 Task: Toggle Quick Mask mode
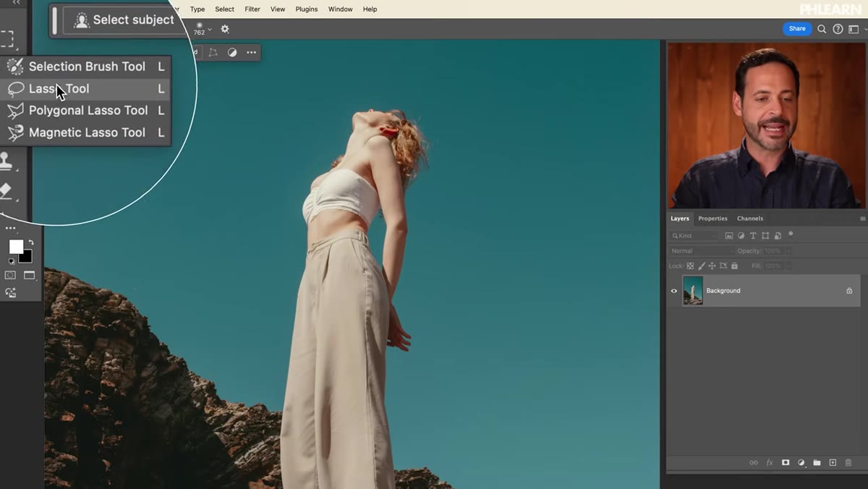click(10, 276)
